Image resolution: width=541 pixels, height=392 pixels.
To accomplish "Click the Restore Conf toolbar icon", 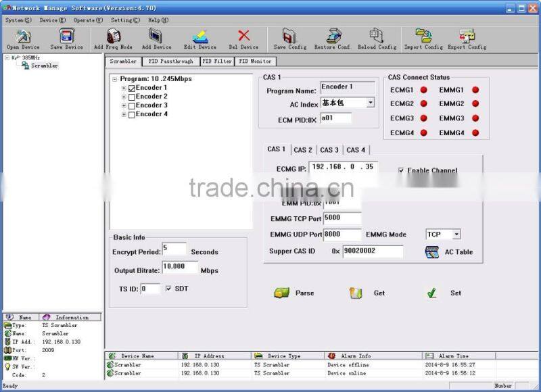I will click(x=333, y=36).
